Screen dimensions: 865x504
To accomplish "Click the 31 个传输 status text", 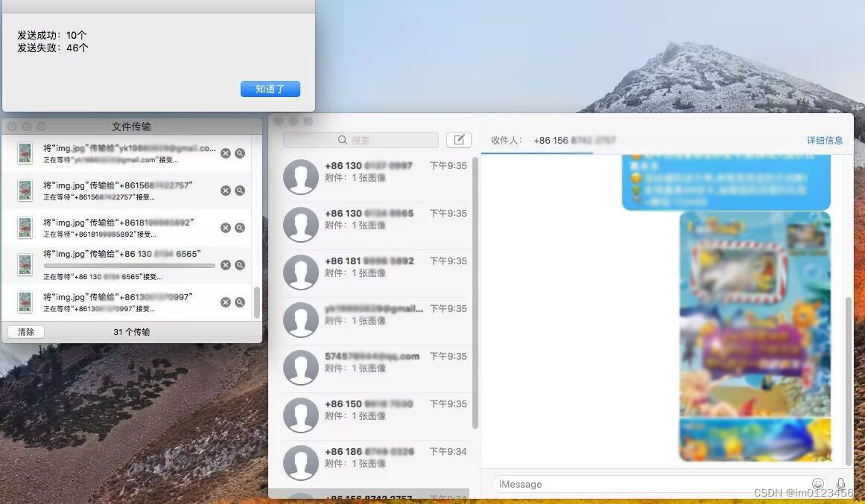I will (131, 332).
